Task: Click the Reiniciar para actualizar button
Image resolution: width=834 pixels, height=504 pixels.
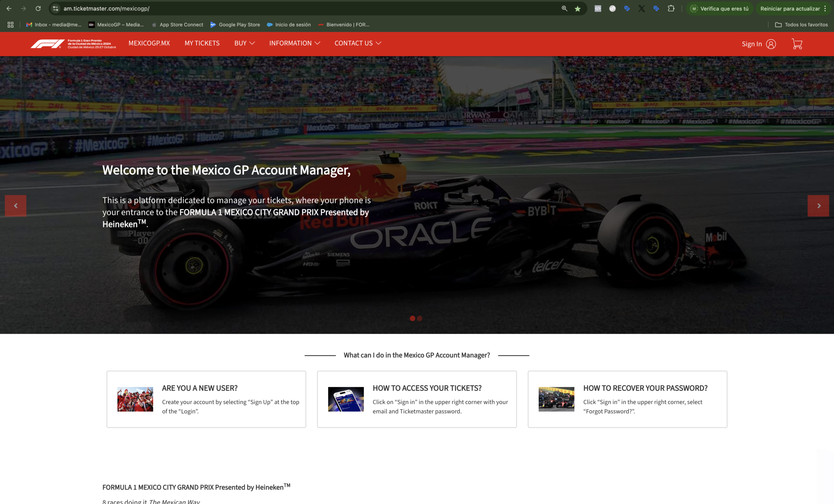Action: [790, 9]
